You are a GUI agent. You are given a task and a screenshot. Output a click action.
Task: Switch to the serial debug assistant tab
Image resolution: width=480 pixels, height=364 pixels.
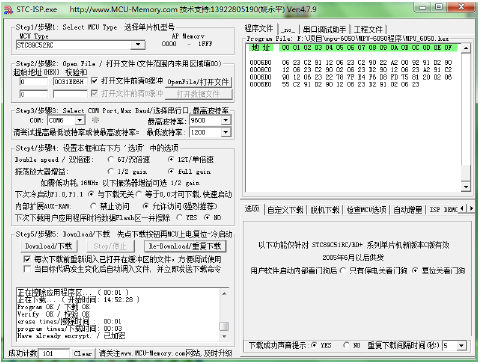pos(323,30)
